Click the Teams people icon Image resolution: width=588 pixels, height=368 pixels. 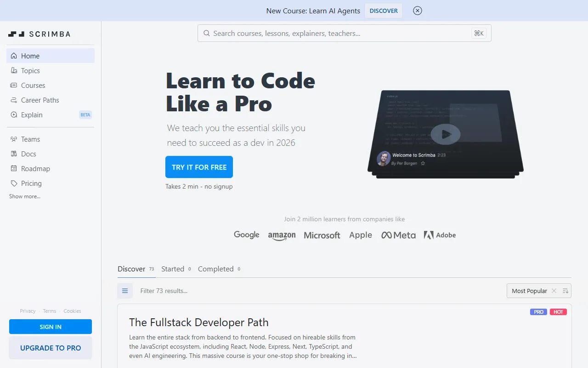coord(14,139)
